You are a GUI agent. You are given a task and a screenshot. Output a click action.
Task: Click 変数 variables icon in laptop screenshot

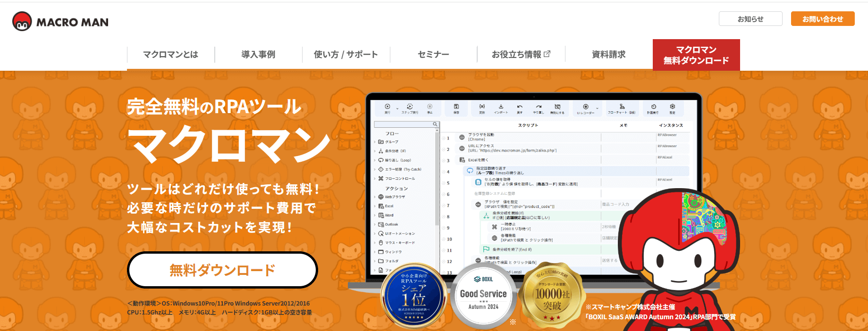point(482,108)
